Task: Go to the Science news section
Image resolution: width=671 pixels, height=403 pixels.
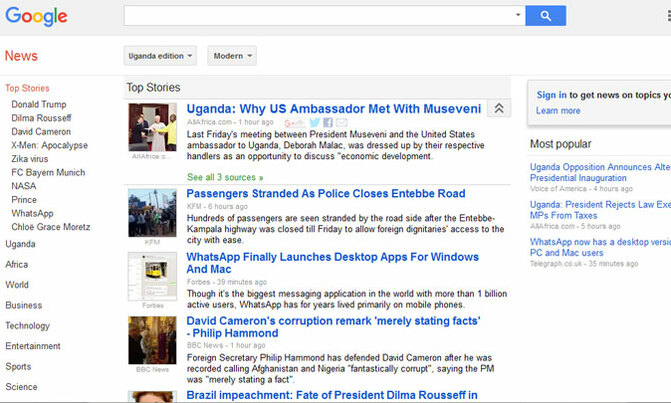Action: pos(21,387)
